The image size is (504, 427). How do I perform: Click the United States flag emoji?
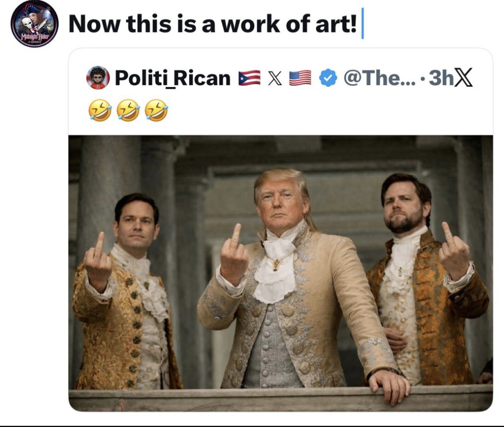(300, 78)
